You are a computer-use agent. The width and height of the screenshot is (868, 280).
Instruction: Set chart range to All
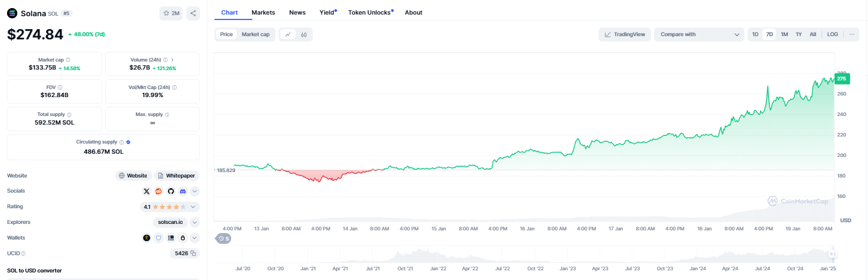tap(813, 35)
